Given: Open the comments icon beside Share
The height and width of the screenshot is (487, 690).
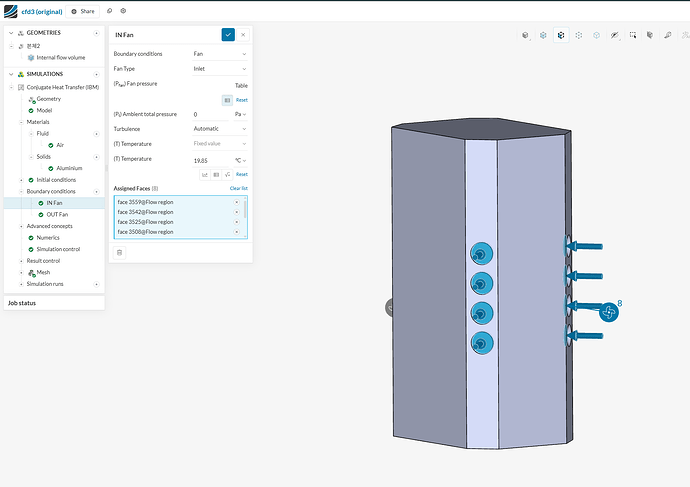Looking at the screenshot, I should click(x=110, y=11).
